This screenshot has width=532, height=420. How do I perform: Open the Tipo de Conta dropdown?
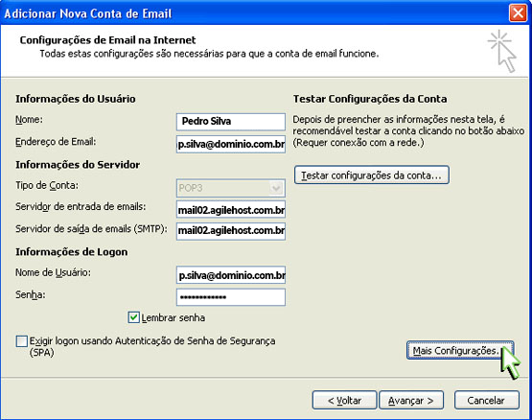(276, 188)
